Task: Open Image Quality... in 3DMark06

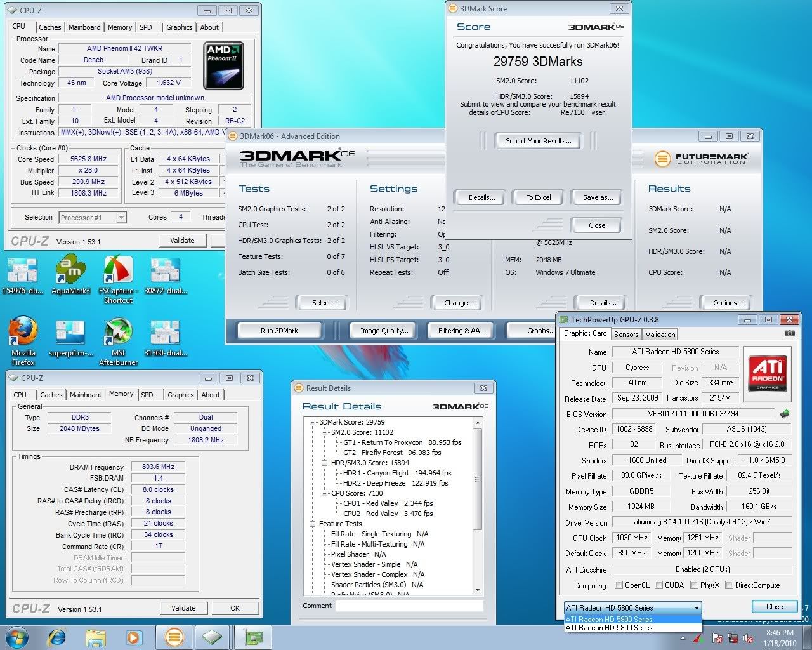Action: point(384,331)
